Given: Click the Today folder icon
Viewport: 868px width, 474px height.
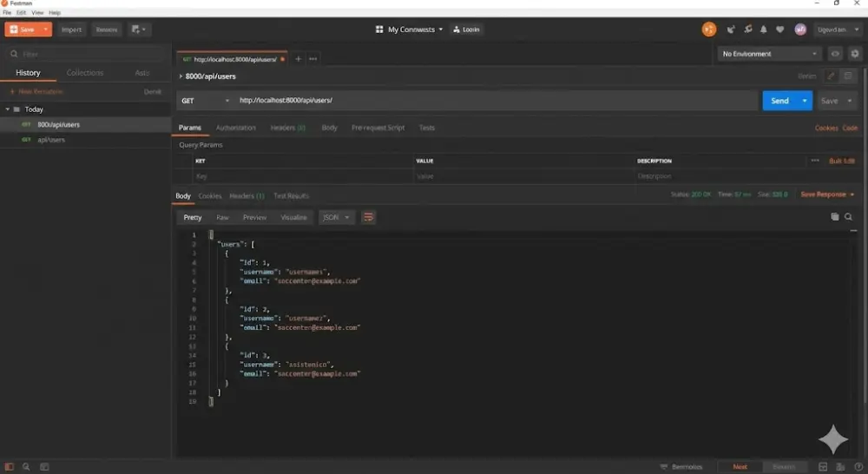Looking at the screenshot, I should coord(16,109).
